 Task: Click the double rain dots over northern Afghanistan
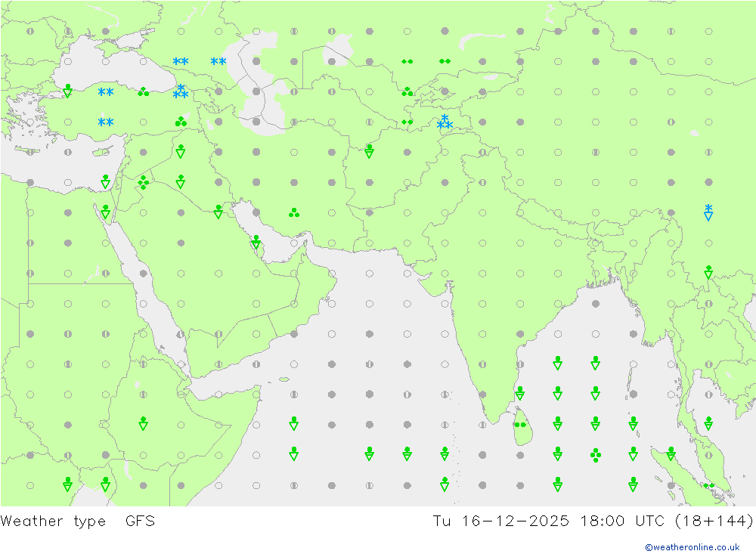pyautogui.click(x=407, y=122)
